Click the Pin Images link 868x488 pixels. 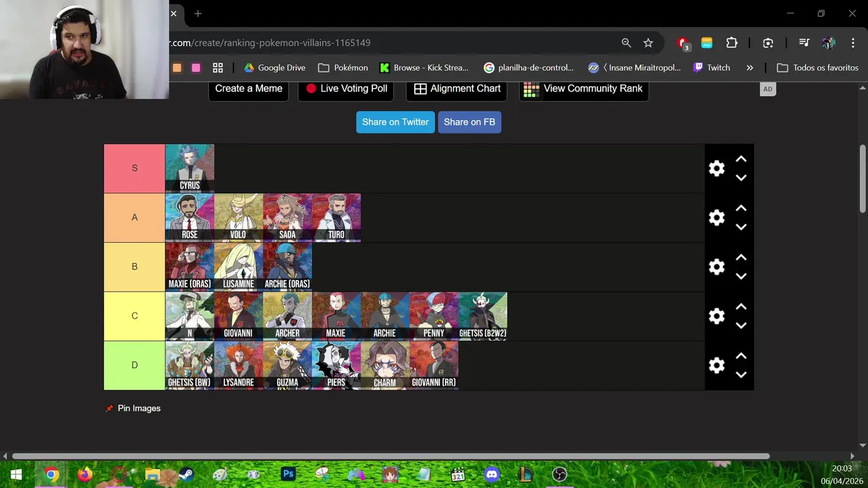coord(133,408)
